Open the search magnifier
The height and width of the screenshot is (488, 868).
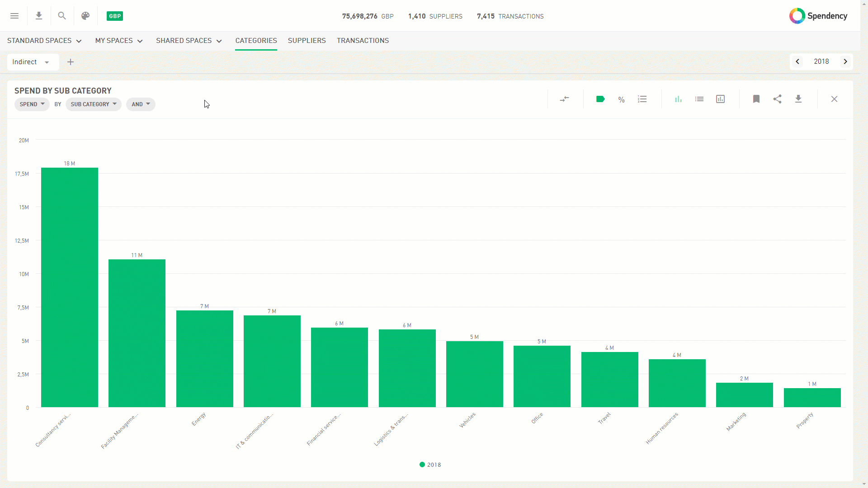coord(62,16)
